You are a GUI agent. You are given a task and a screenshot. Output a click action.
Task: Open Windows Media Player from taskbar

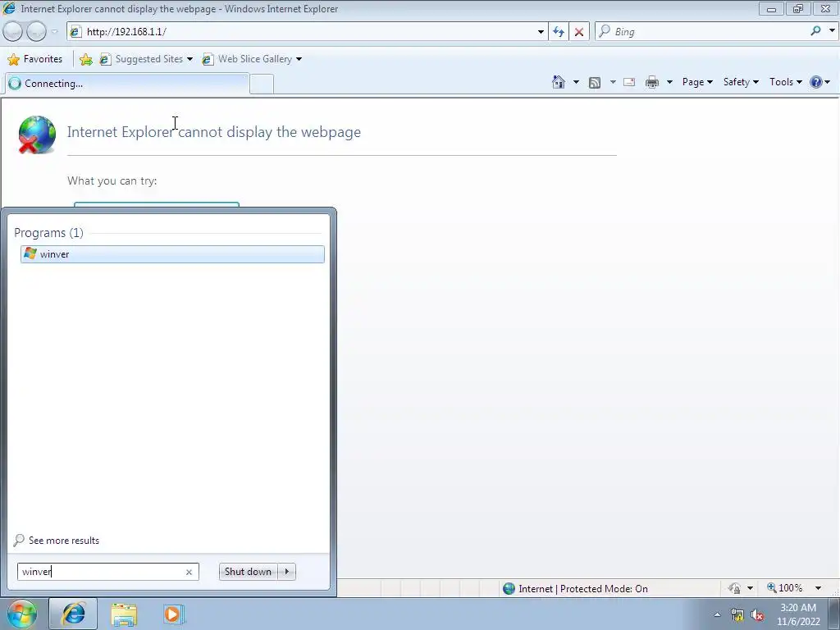(172, 614)
